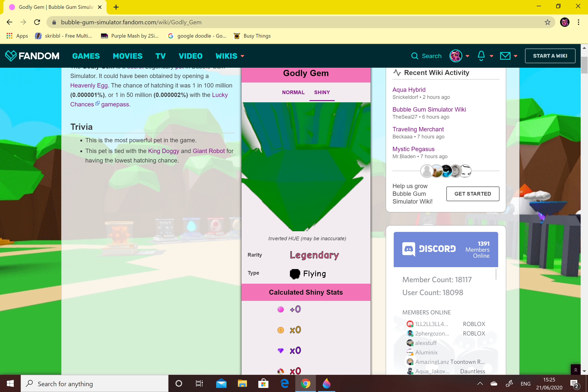Screen dimensions: 588x392
Task: Open the Games menu item
Action: (x=86, y=56)
